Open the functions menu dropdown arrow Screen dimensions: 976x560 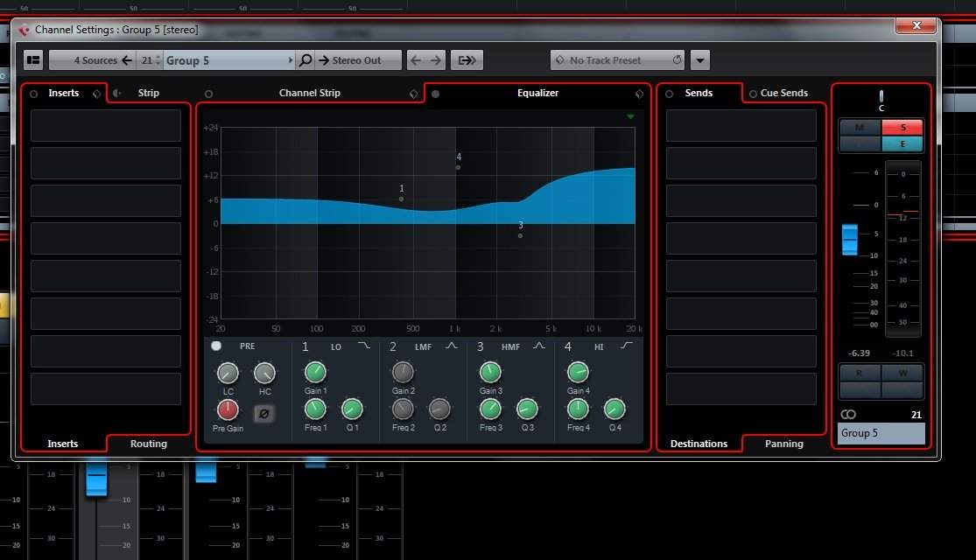coord(699,60)
